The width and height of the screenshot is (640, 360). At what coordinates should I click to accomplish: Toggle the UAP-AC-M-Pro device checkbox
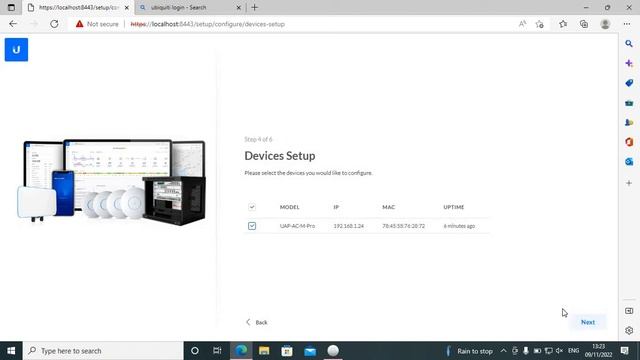pos(252,226)
